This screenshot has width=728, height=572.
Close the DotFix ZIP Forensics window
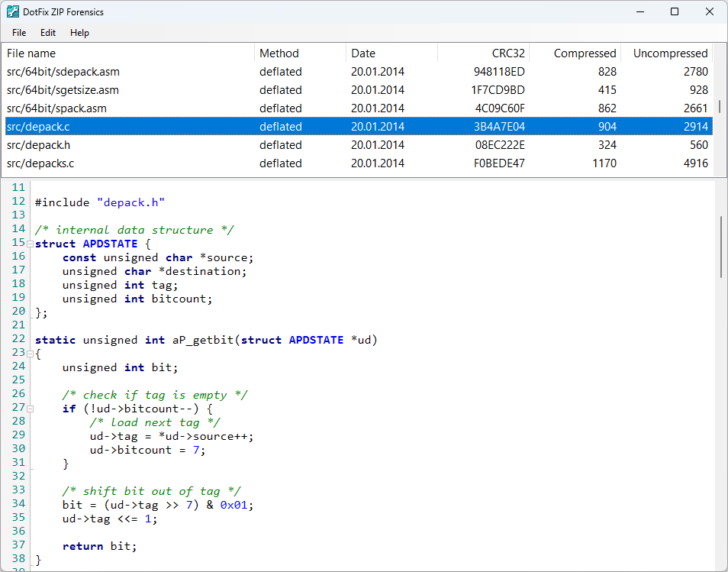coord(710,11)
